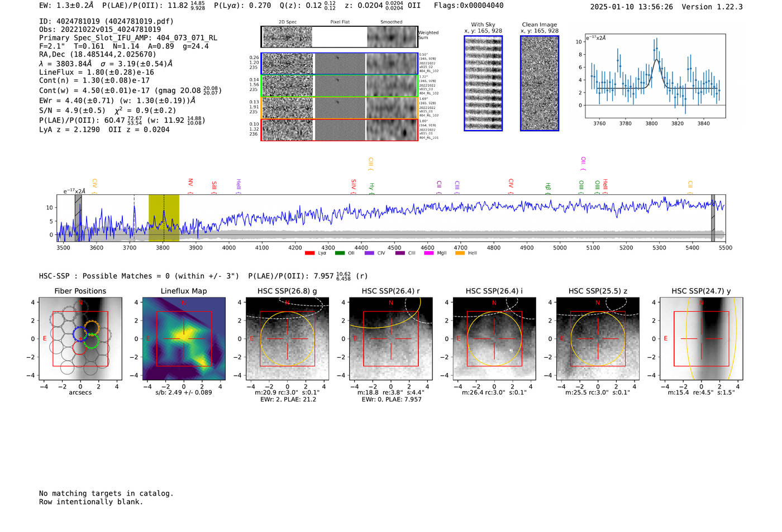Image resolution: width=782 pixels, height=532 pixels.
Task: Select the ID: 4024781019 text line
Action: [106, 21]
